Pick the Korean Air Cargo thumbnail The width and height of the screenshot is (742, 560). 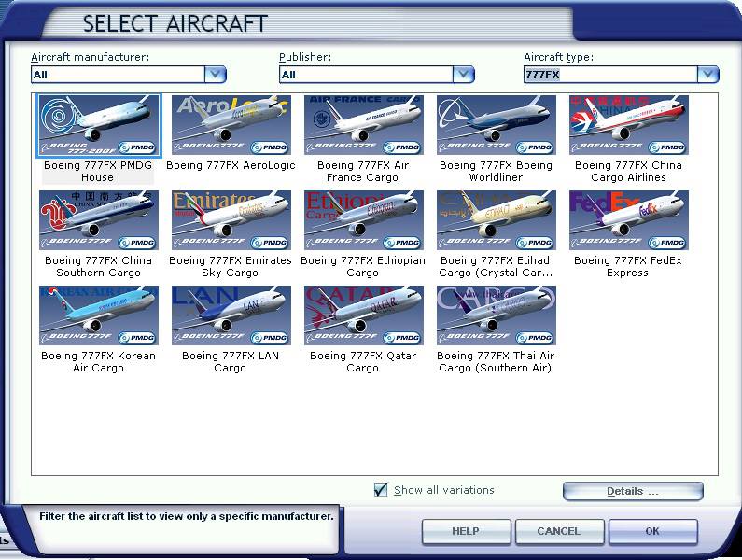[x=99, y=315]
